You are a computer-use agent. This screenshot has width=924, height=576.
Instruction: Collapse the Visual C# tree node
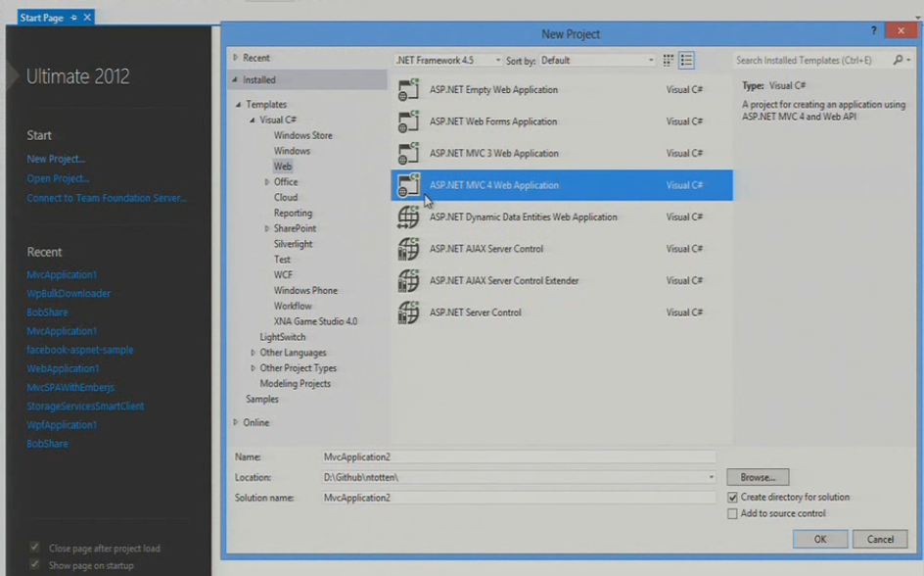tap(253, 120)
